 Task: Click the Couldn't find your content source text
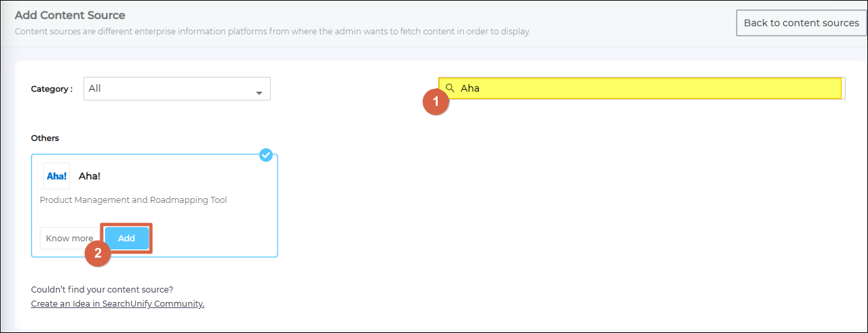(x=102, y=290)
